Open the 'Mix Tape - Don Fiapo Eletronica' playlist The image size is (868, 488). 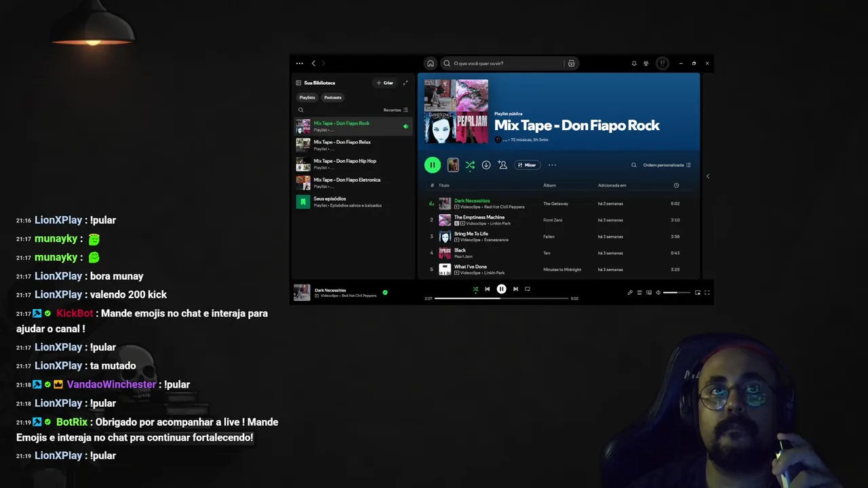[x=353, y=183]
